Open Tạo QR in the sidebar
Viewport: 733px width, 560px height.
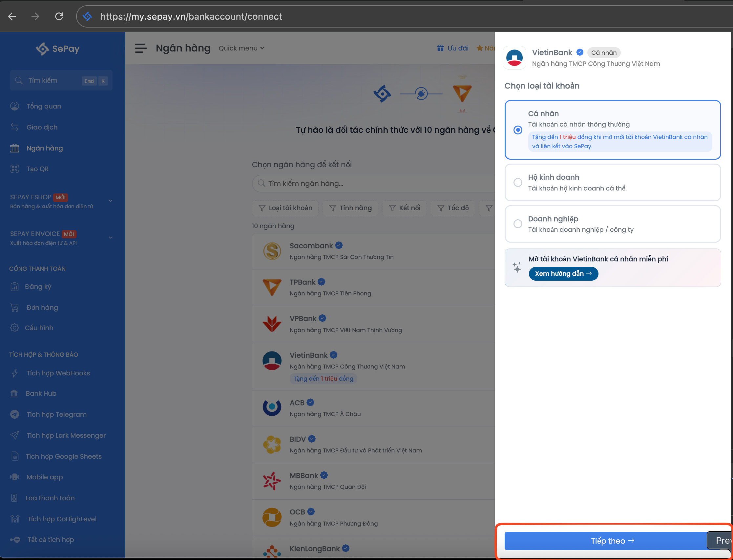point(37,169)
